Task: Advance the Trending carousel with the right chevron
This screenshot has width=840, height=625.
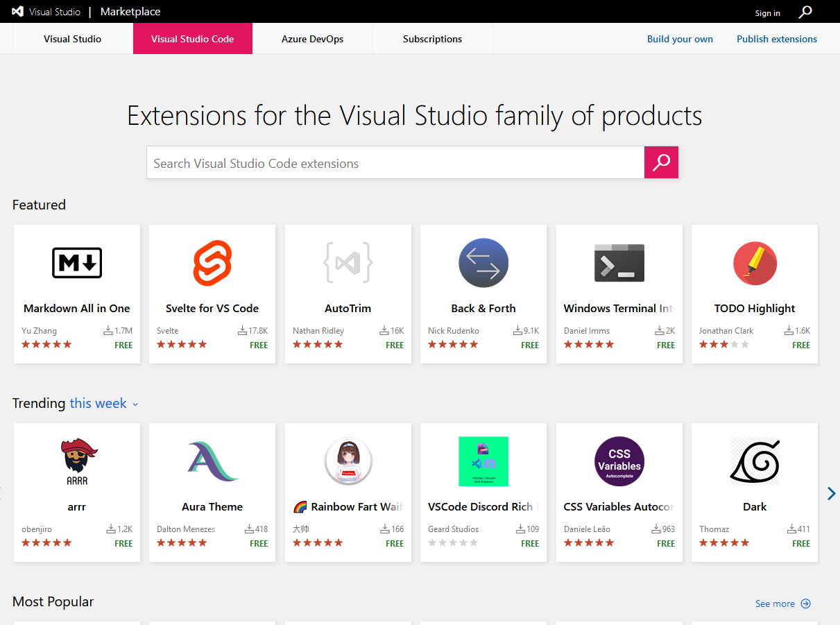Action: (x=831, y=493)
